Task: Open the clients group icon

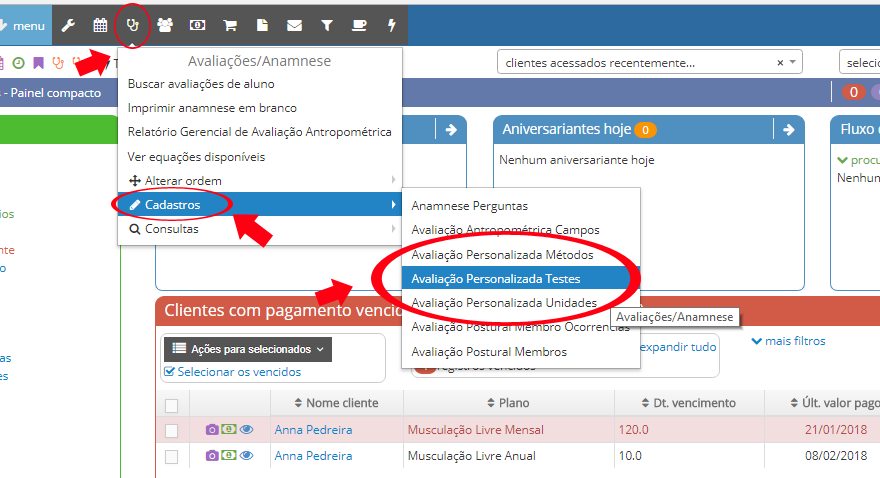Action: [165, 25]
